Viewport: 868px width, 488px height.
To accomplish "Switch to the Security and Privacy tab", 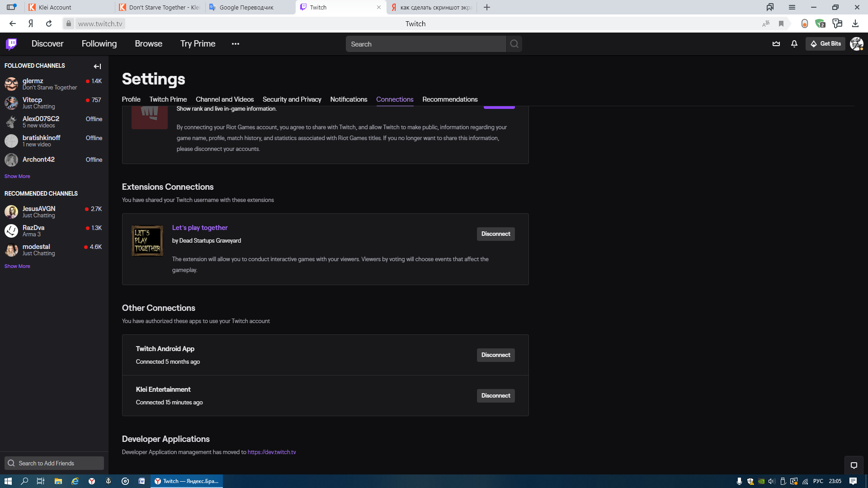I will (292, 99).
